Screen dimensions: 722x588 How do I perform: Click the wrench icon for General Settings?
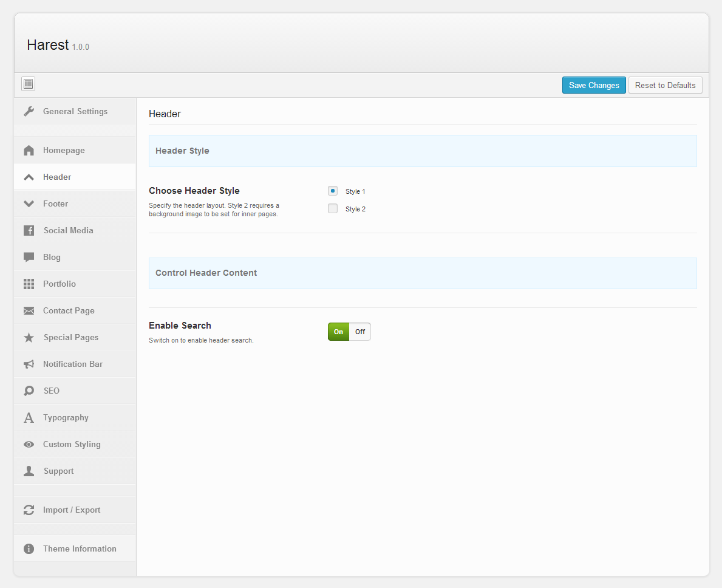click(x=29, y=112)
